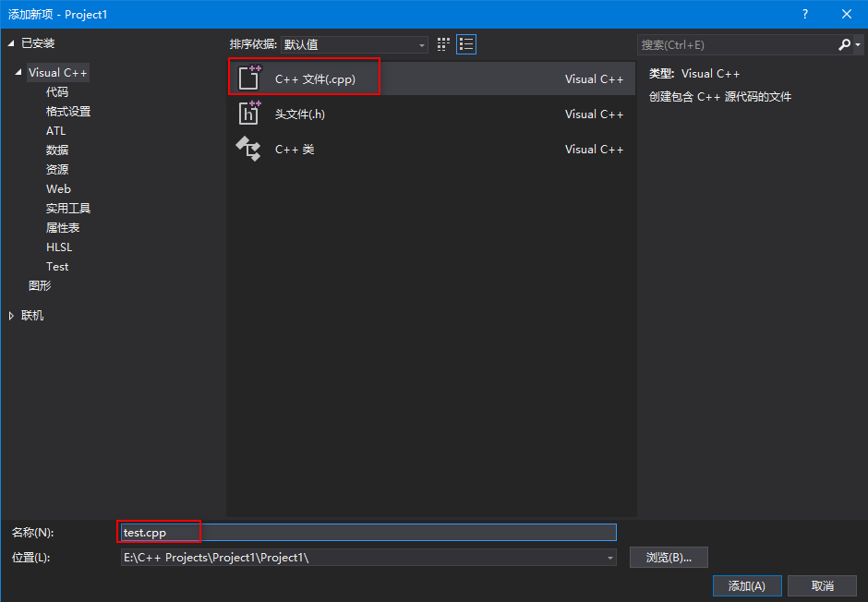Switch to medium icons list view
Viewport: 868px width, 602px height.
pyautogui.click(x=466, y=44)
